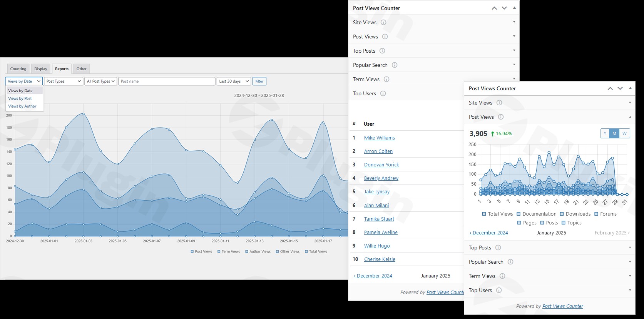This screenshot has width=644, height=319.
Task: Toggle back Post Views Counter widget panel
Action: (x=514, y=8)
